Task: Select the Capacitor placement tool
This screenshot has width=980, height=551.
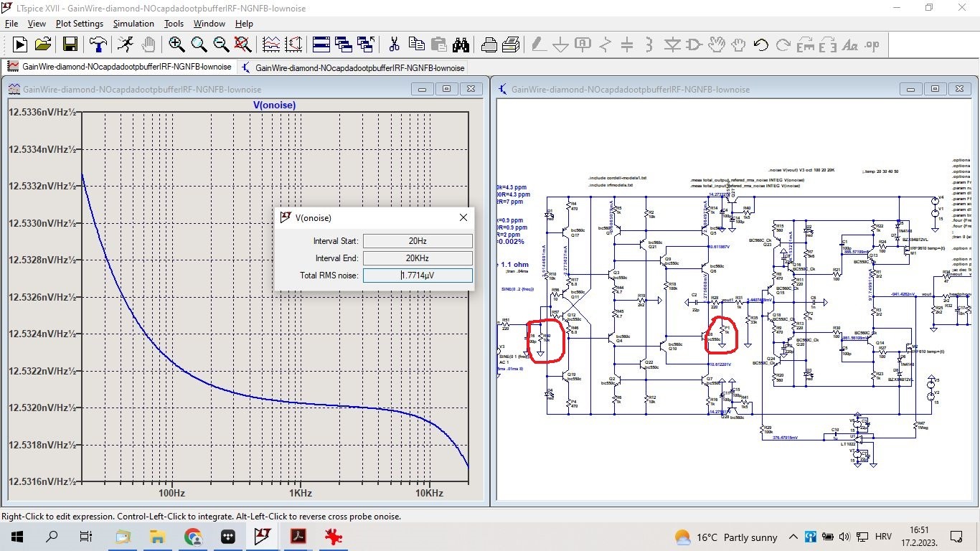Action: tap(627, 44)
